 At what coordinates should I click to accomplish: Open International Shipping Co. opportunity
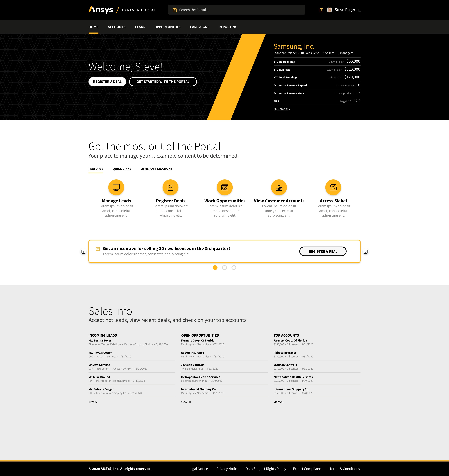[199, 389]
